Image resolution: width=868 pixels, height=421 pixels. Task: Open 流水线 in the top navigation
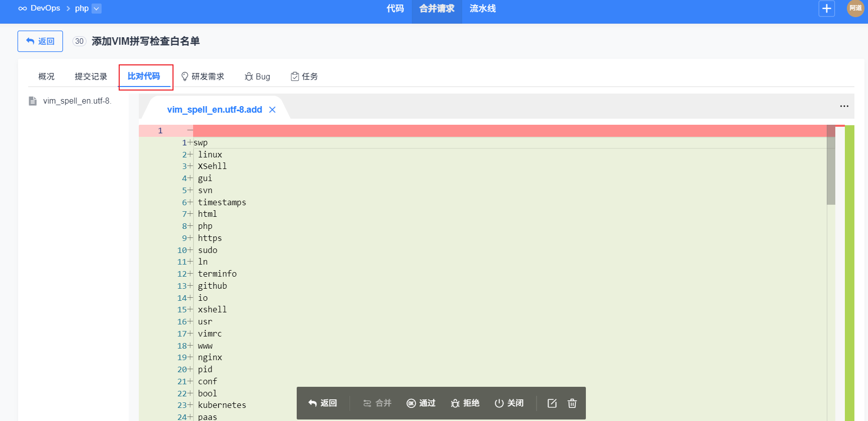(482, 9)
